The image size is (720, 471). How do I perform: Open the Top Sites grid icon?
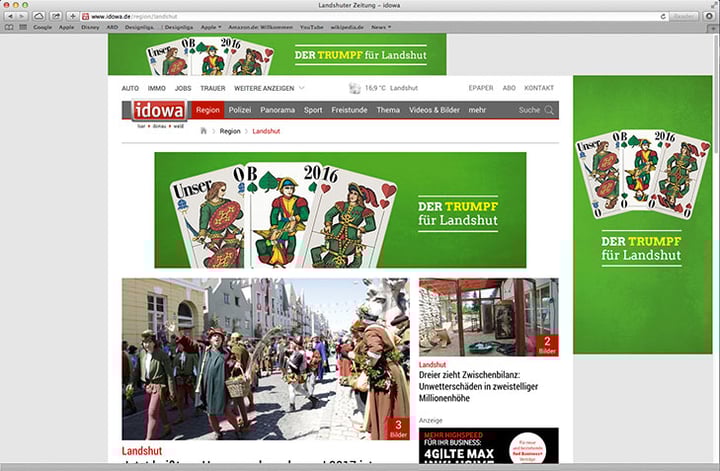pyautogui.click(x=23, y=27)
